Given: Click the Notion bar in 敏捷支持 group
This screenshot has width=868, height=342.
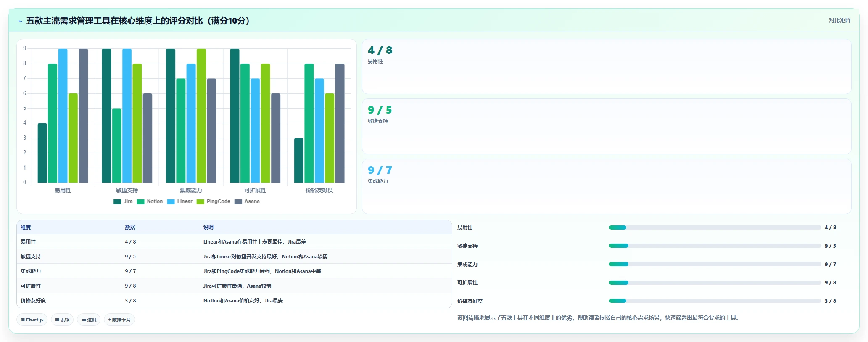Looking at the screenshot, I should click(116, 146).
